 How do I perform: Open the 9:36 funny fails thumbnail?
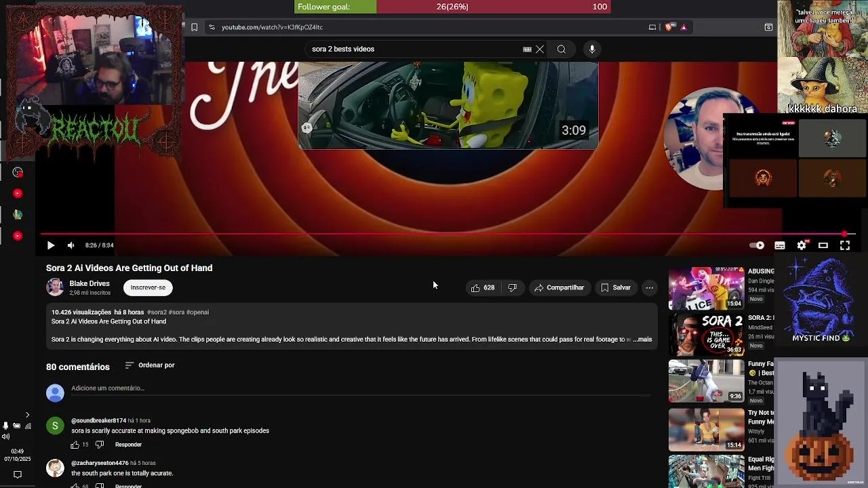tap(706, 381)
